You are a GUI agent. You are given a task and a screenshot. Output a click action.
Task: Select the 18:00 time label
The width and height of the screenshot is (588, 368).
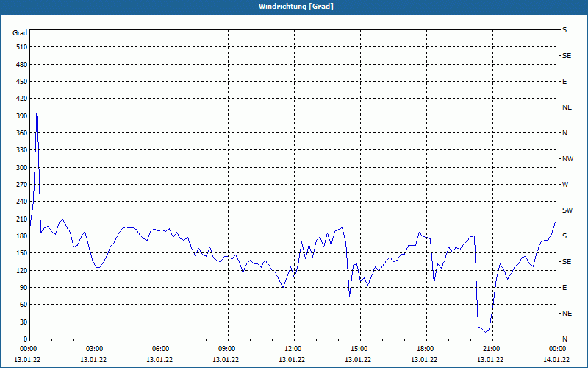[427, 349]
